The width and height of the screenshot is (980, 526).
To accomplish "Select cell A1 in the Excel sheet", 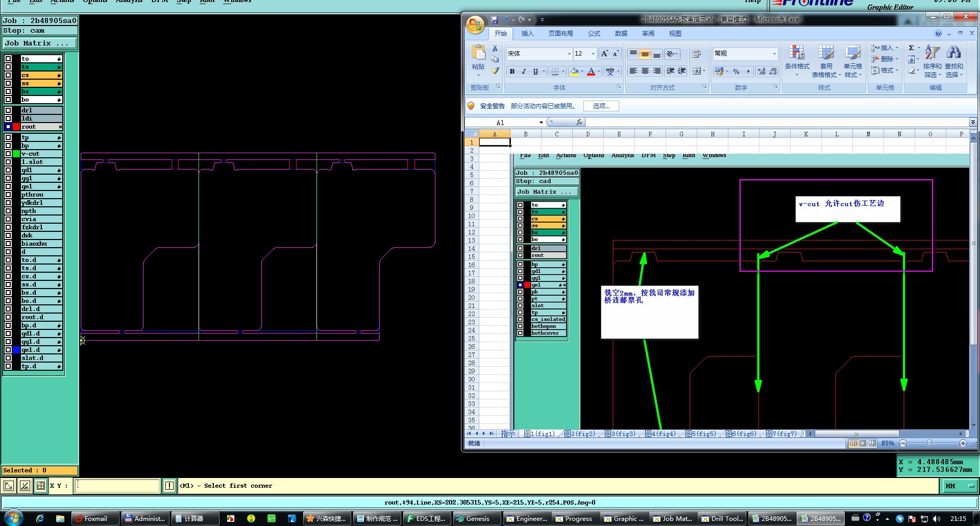I will pos(495,142).
